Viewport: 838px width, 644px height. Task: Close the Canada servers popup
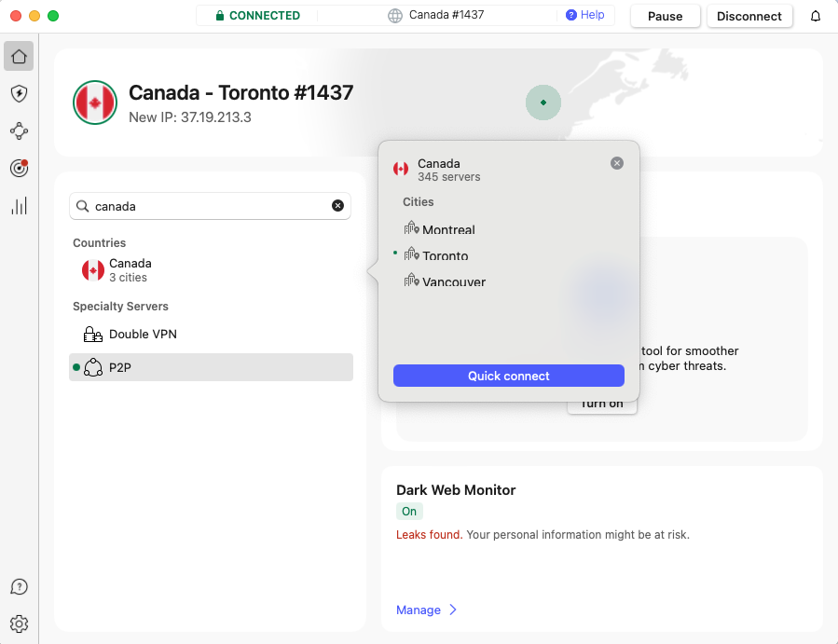tap(617, 163)
